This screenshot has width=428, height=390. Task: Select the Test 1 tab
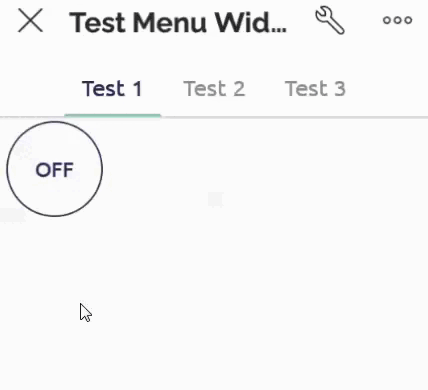112,89
